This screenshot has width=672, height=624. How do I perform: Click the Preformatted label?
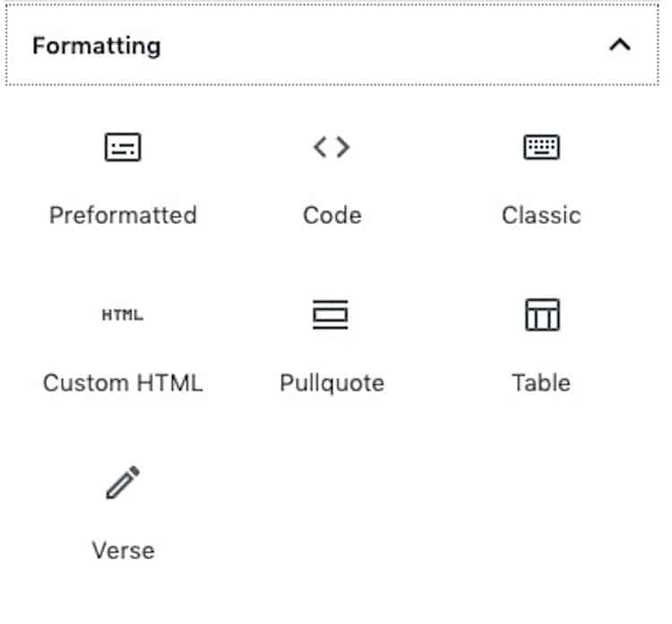point(123,215)
